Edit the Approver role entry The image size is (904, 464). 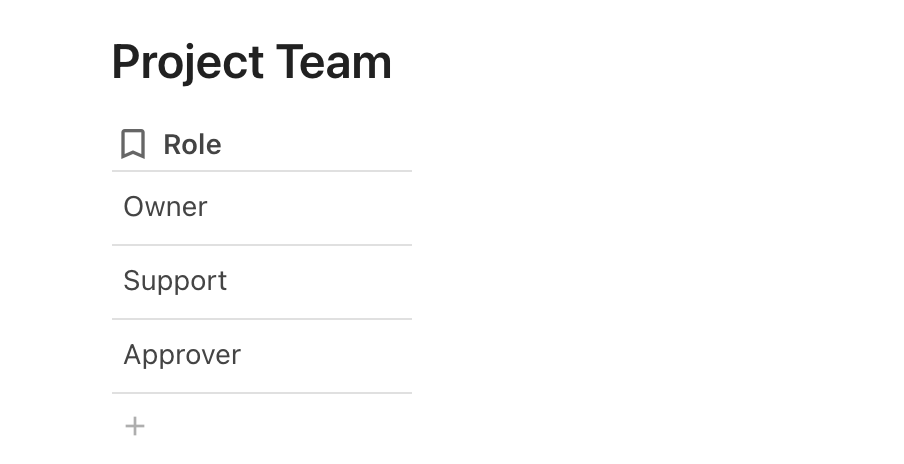click(x=182, y=355)
